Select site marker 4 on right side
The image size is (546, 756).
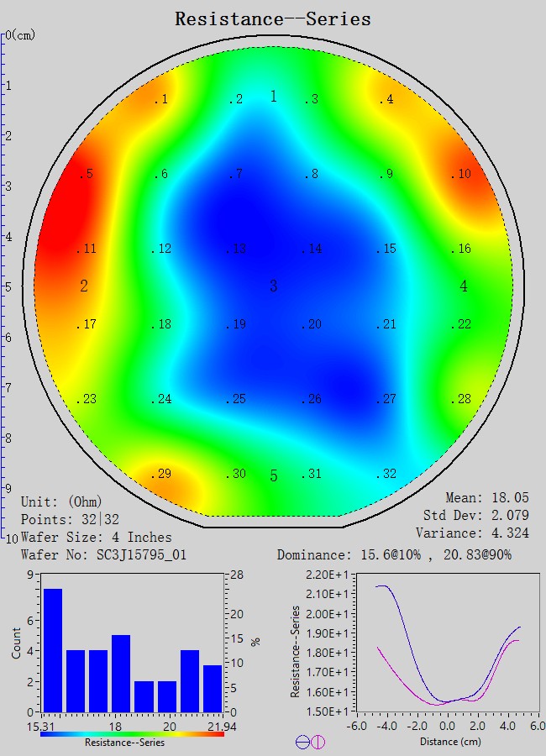coord(464,286)
